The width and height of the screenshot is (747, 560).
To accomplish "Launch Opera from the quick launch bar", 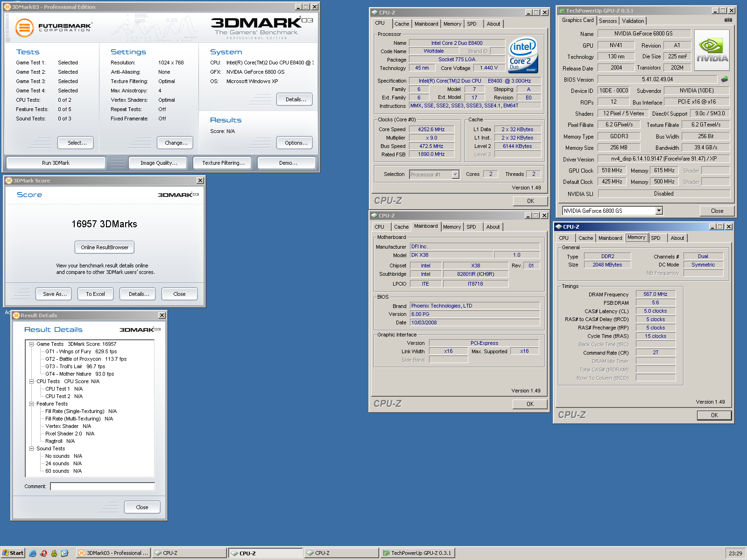I will pyautogui.click(x=43, y=553).
